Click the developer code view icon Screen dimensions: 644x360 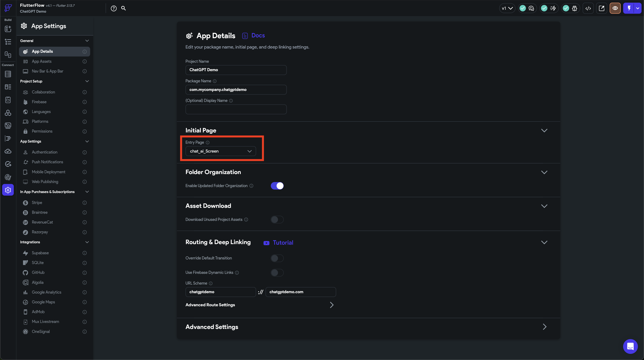[x=588, y=8]
